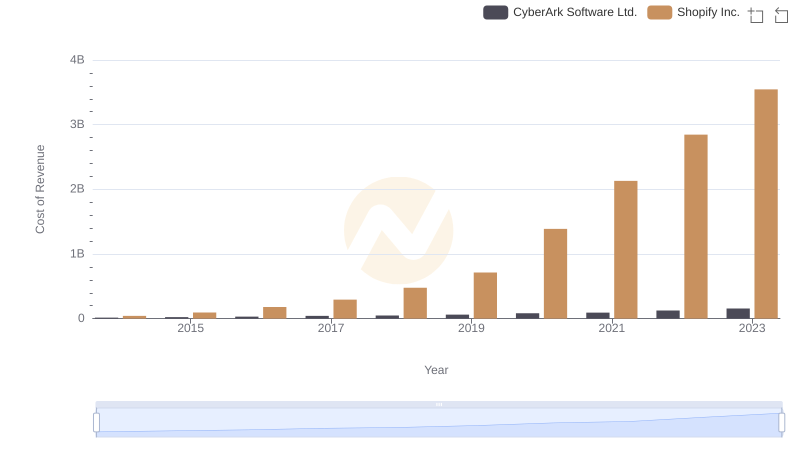
Task: Click the Year axis title
Action: tap(436, 370)
